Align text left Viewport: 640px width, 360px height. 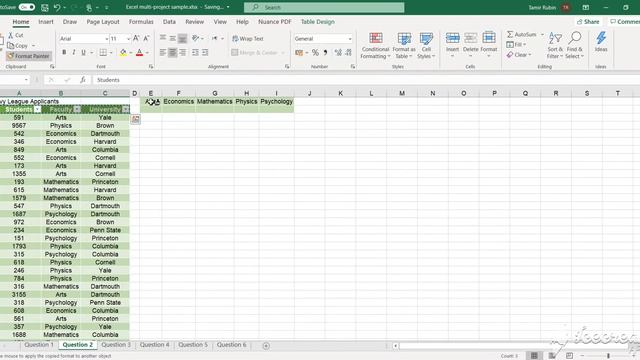pos(163,52)
